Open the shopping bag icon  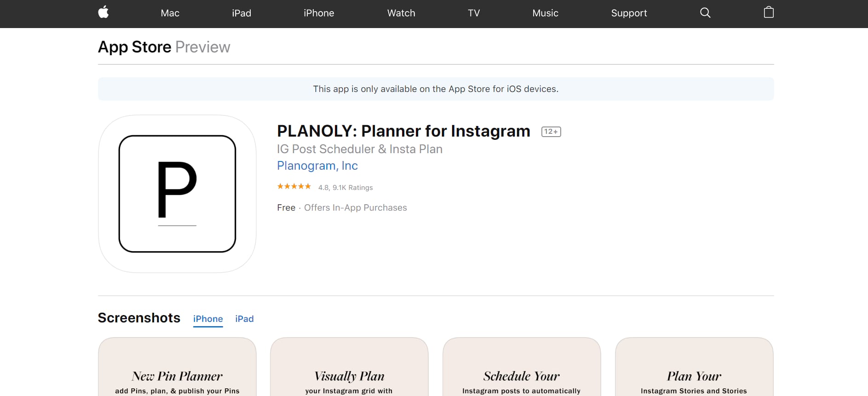[769, 12]
